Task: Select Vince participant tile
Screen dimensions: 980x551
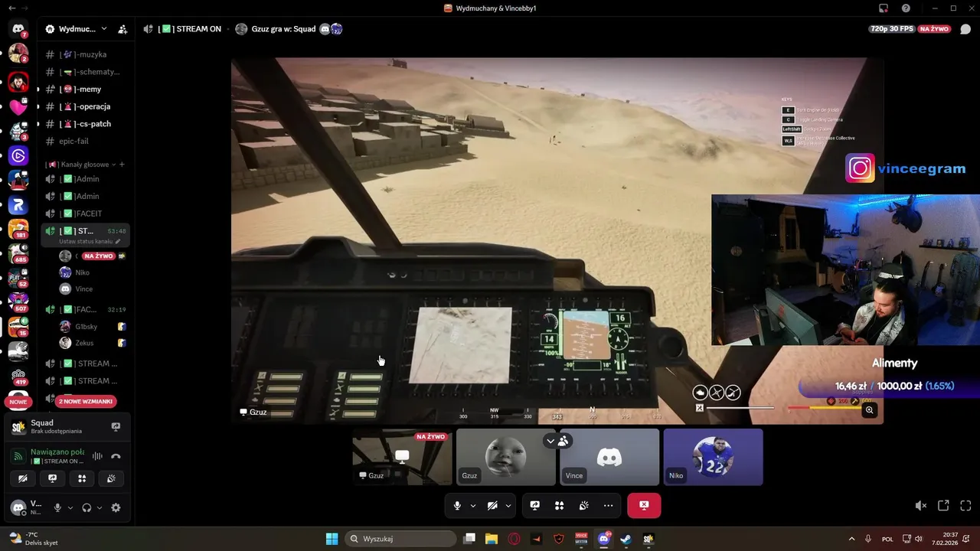Action: 609,457
